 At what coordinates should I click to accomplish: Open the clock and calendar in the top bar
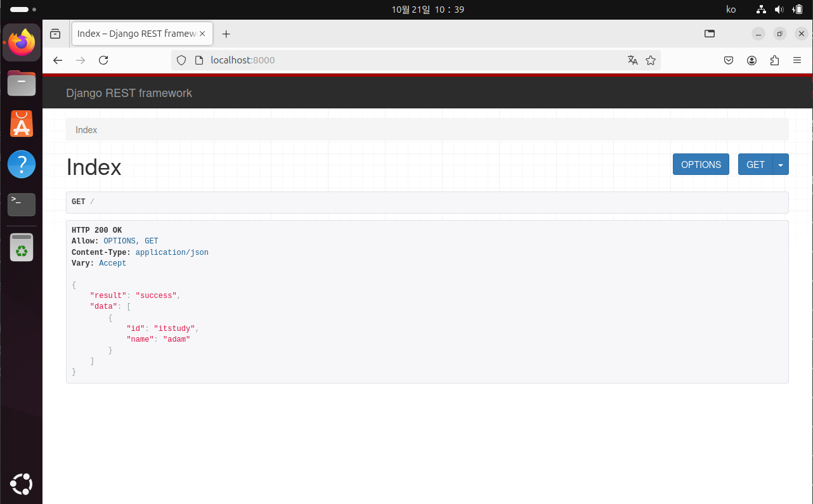[x=428, y=10]
